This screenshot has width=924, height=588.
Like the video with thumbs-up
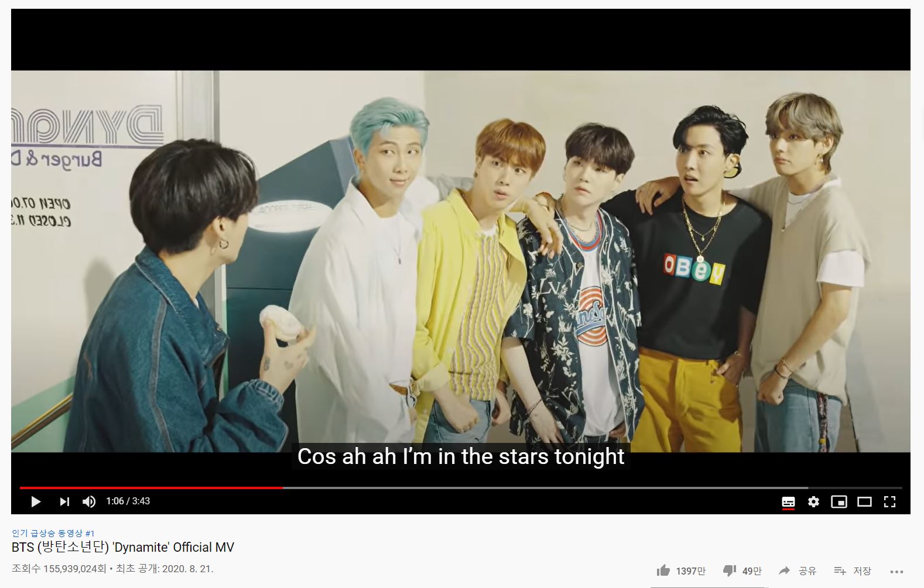[x=663, y=570]
